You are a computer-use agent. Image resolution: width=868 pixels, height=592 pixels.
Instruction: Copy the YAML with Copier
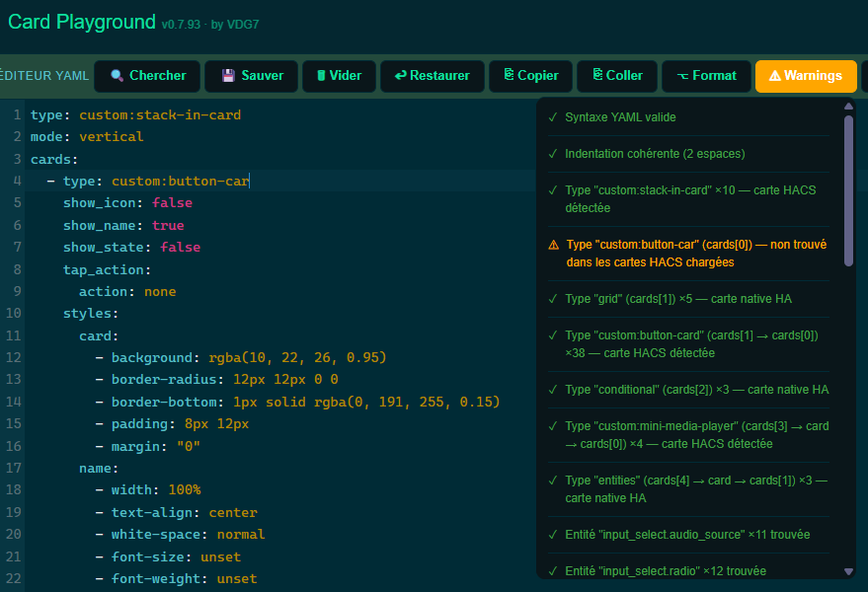click(530, 76)
